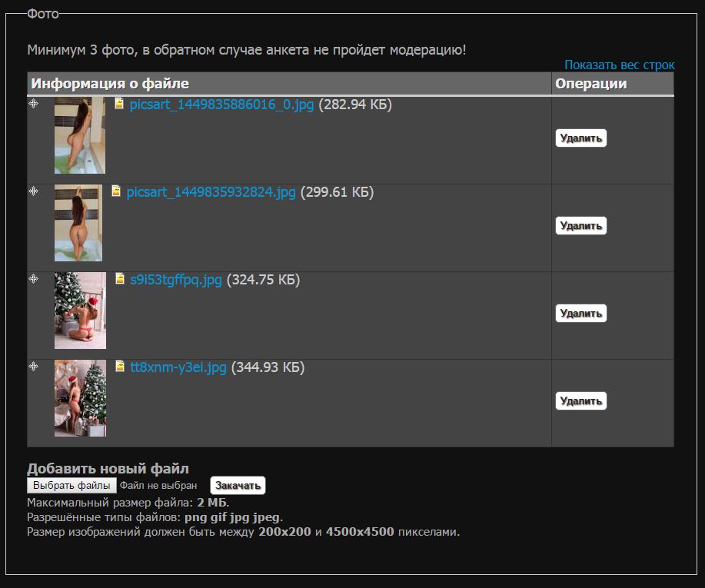Screen dimensions: 705x588
Task: Delete picsart_1449835932824.jpg with its Удалить button
Action: tap(581, 225)
